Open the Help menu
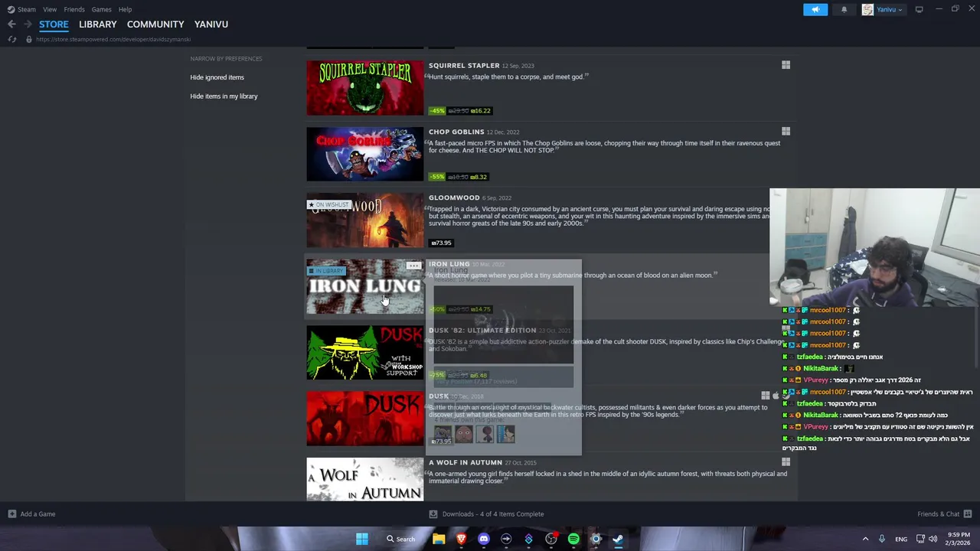 point(125,9)
